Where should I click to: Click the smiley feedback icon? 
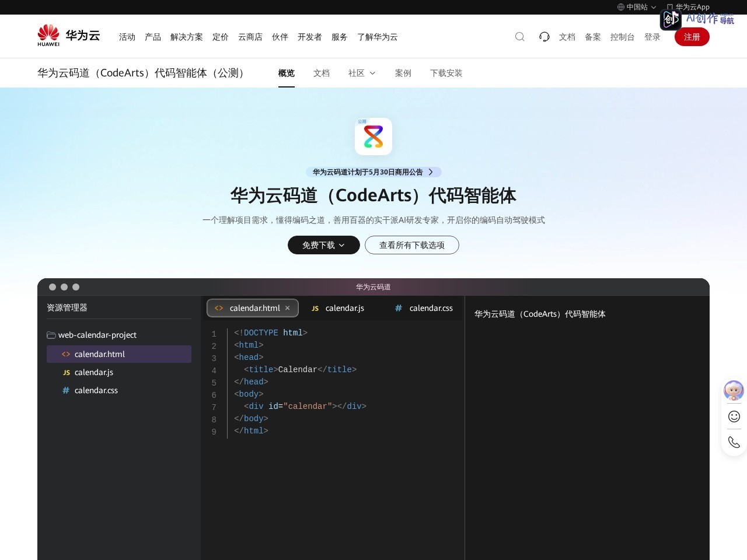tap(734, 416)
